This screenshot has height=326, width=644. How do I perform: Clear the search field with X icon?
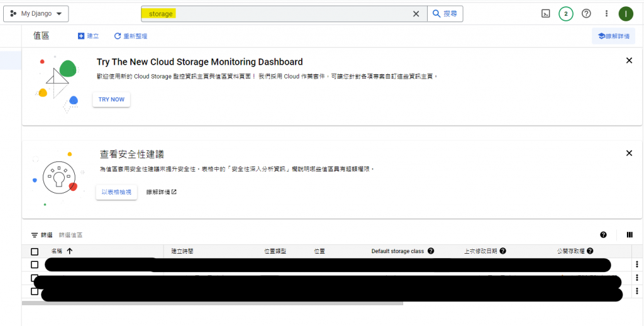(x=416, y=14)
